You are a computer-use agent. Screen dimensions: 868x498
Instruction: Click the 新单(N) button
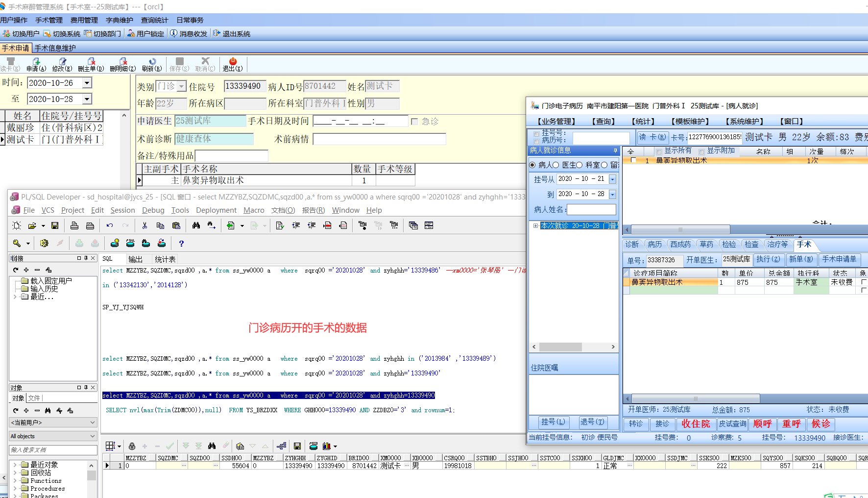point(801,259)
